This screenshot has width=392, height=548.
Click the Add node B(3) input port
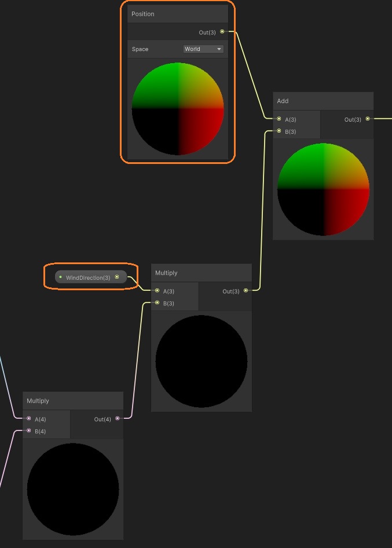[279, 131]
